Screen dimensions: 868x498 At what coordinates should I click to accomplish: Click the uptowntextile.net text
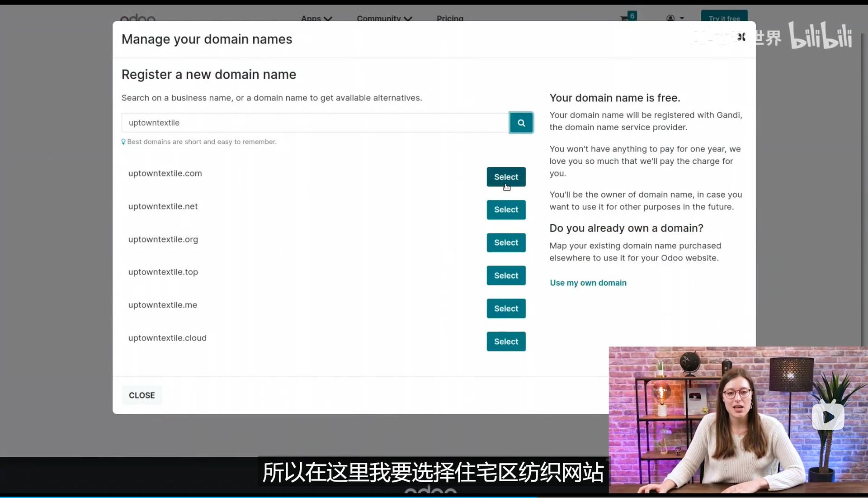tap(163, 206)
